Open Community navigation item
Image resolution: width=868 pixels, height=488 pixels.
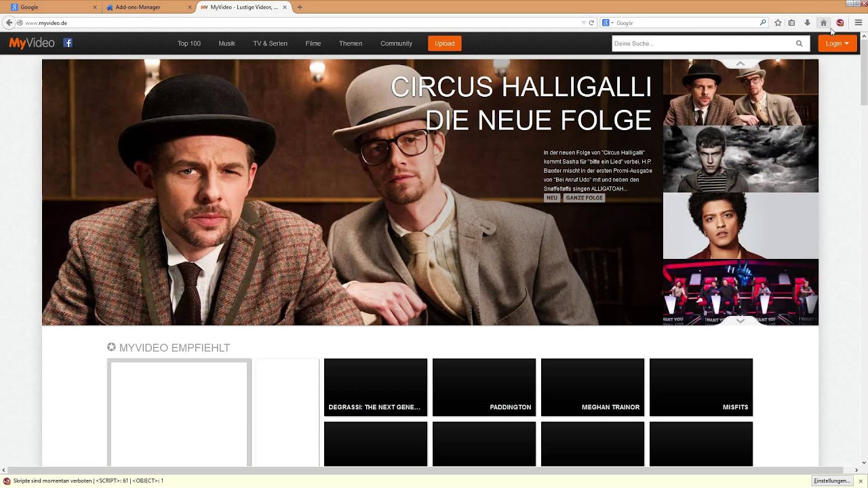396,43
